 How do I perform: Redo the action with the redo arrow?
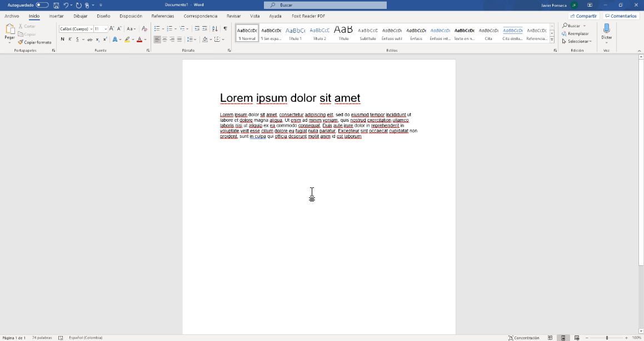(x=78, y=6)
